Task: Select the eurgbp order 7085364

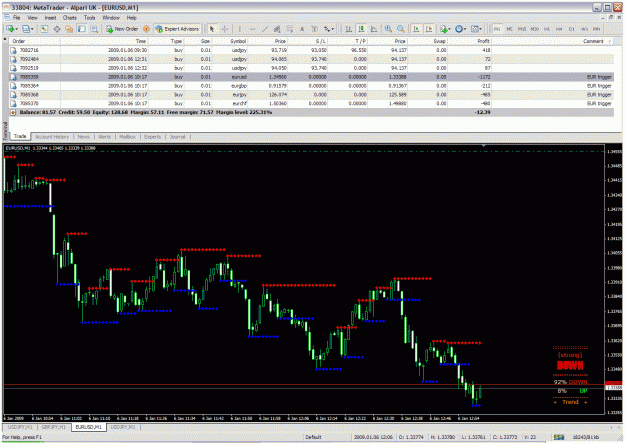Action: (311, 86)
